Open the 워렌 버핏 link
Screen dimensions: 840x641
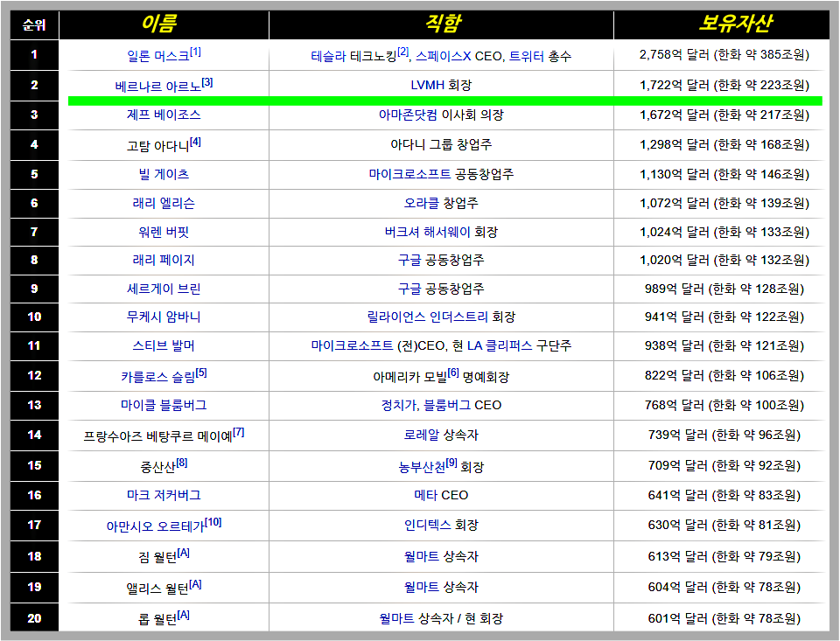tap(164, 232)
